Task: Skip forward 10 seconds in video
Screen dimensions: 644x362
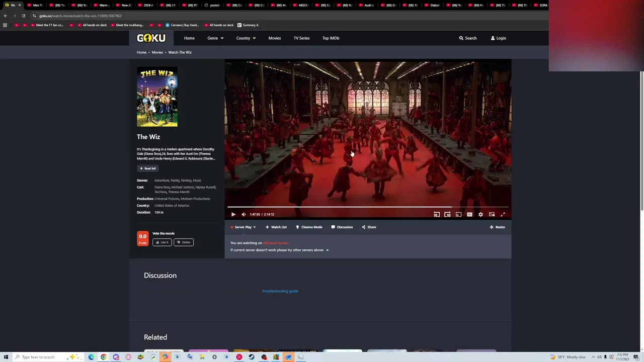Action: click(447, 214)
